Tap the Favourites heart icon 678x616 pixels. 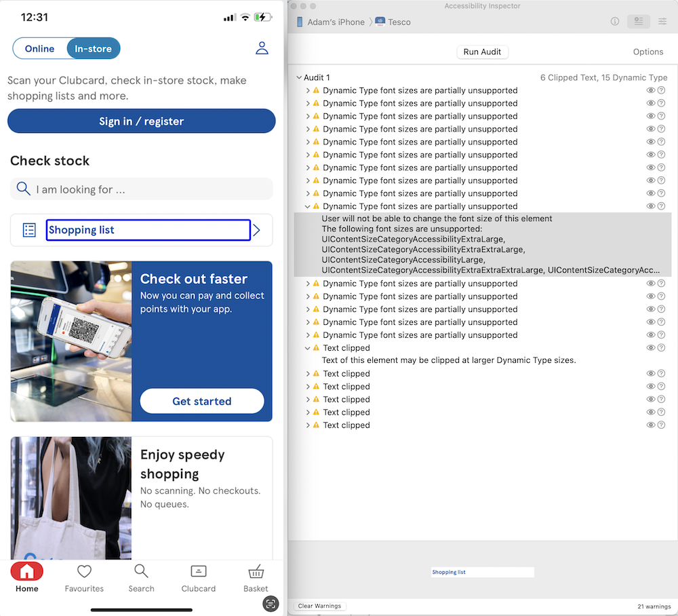click(83, 571)
